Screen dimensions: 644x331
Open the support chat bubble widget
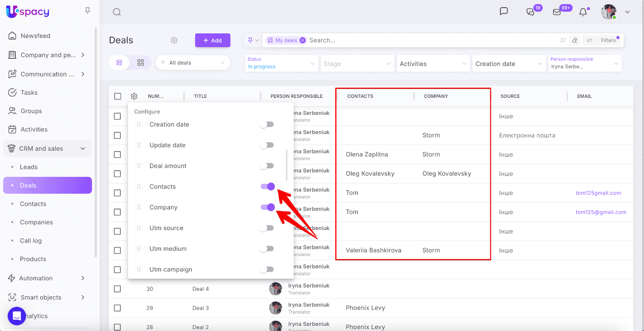[17, 316]
